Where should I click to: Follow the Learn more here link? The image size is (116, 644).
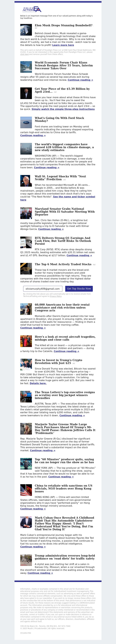click(63, 45)
